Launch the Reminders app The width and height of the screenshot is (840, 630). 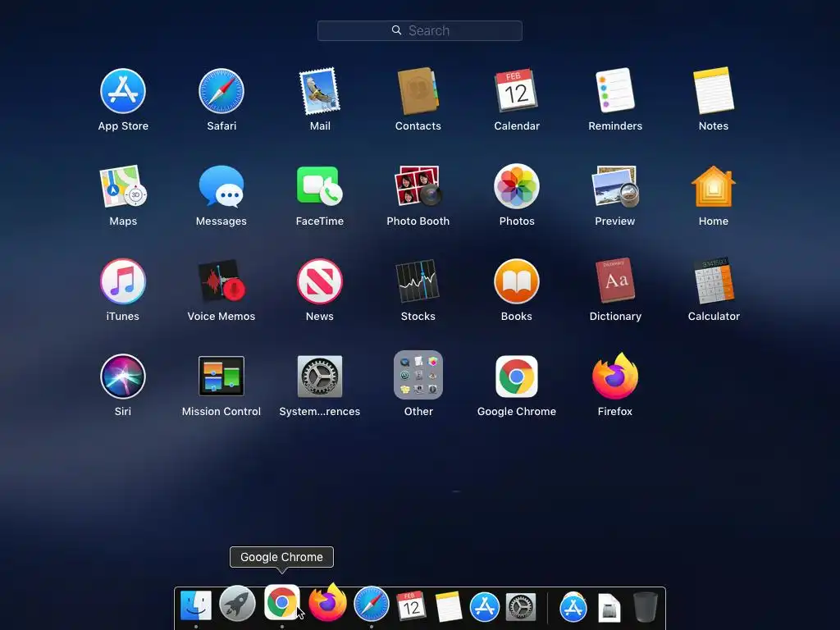pyautogui.click(x=615, y=90)
